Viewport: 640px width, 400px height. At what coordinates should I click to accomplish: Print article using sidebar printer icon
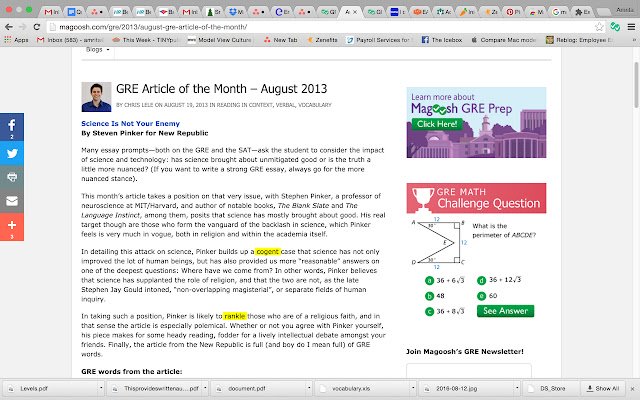(x=12, y=177)
